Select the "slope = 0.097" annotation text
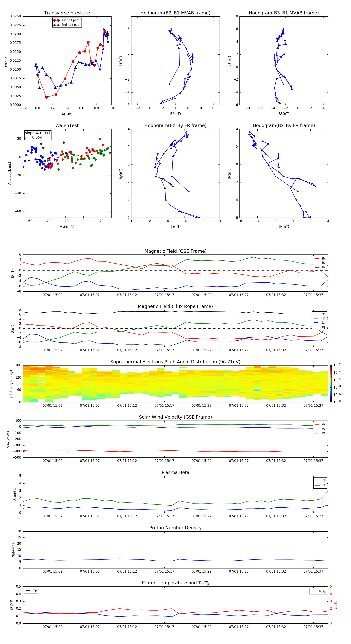The width and height of the screenshot is (351, 644). [x=37, y=133]
